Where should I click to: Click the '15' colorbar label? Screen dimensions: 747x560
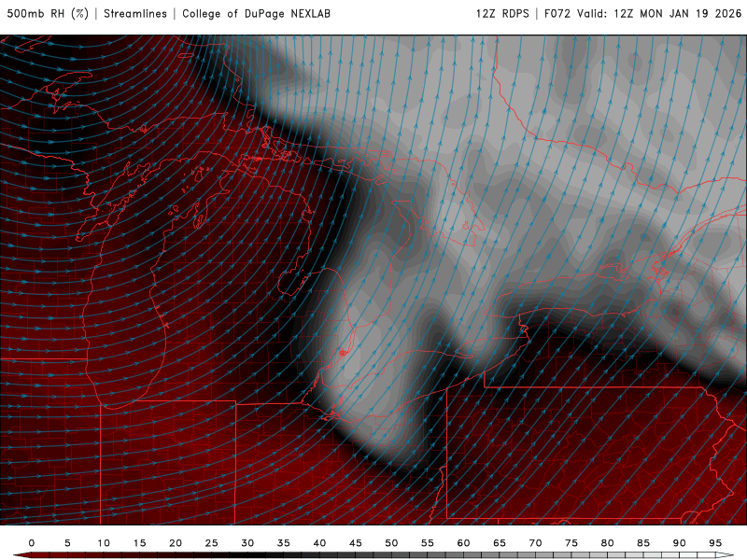click(x=139, y=543)
